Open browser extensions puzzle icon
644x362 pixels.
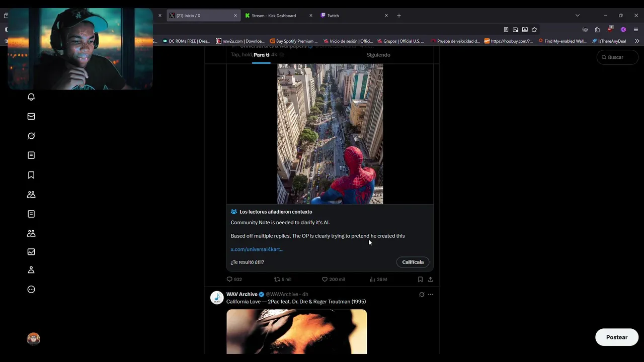tap(597, 30)
